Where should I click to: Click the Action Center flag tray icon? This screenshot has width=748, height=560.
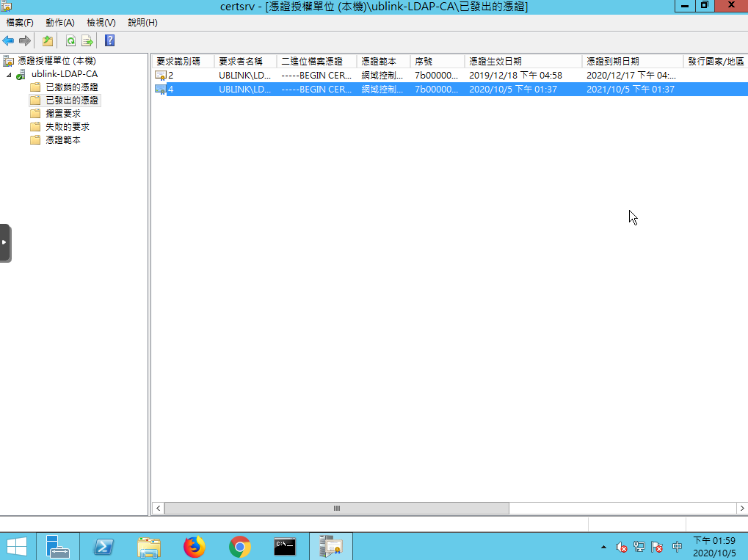[658, 547]
